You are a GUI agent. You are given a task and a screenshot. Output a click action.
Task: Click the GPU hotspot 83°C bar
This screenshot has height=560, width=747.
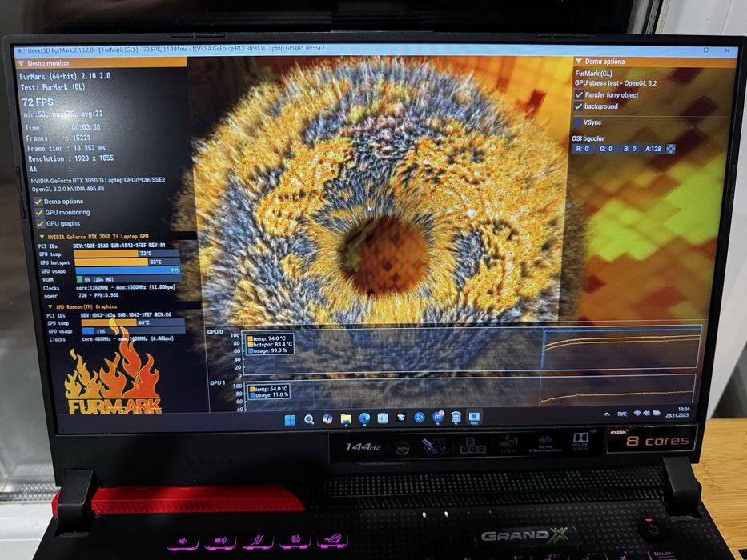[x=127, y=262]
